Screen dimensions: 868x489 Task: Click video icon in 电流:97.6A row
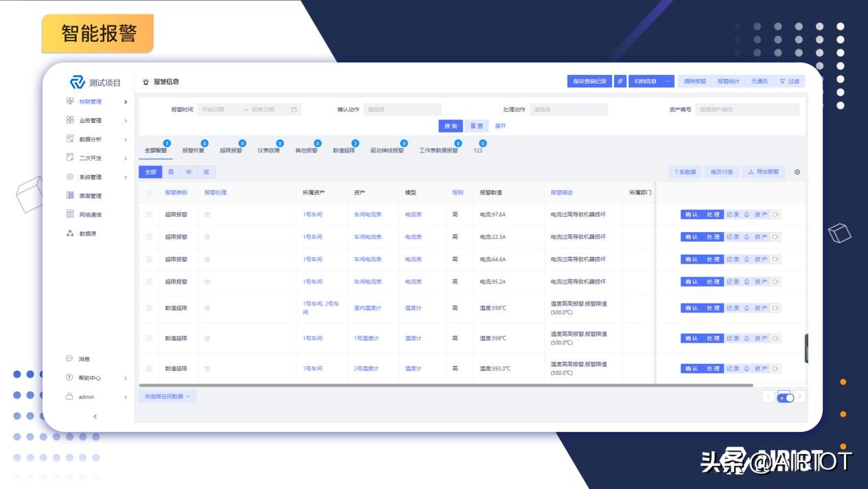pos(775,215)
